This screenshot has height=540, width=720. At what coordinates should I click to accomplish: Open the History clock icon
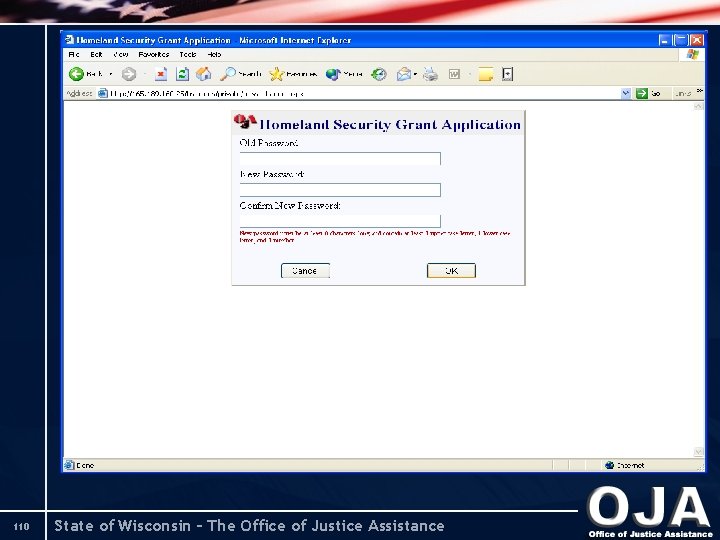tap(379, 74)
